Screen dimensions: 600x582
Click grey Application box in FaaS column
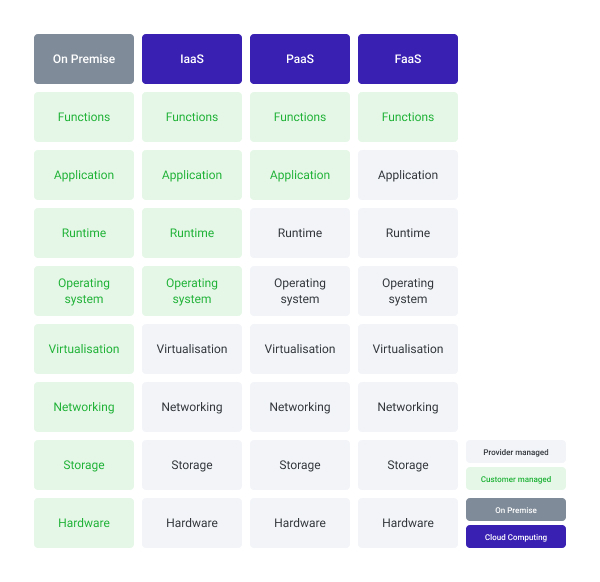[x=408, y=175]
